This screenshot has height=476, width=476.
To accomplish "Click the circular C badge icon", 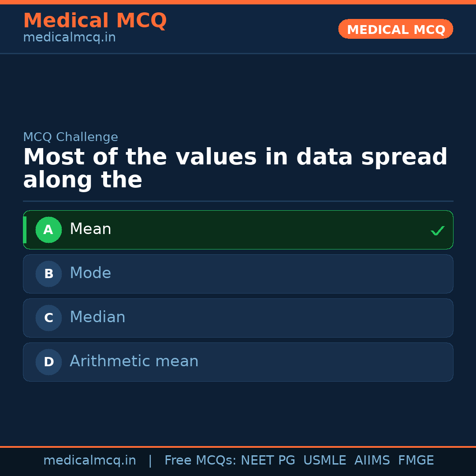I will 48,318.
